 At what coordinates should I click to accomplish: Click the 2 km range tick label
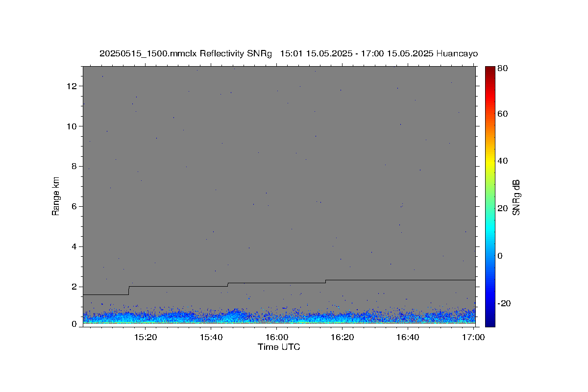[x=75, y=287]
